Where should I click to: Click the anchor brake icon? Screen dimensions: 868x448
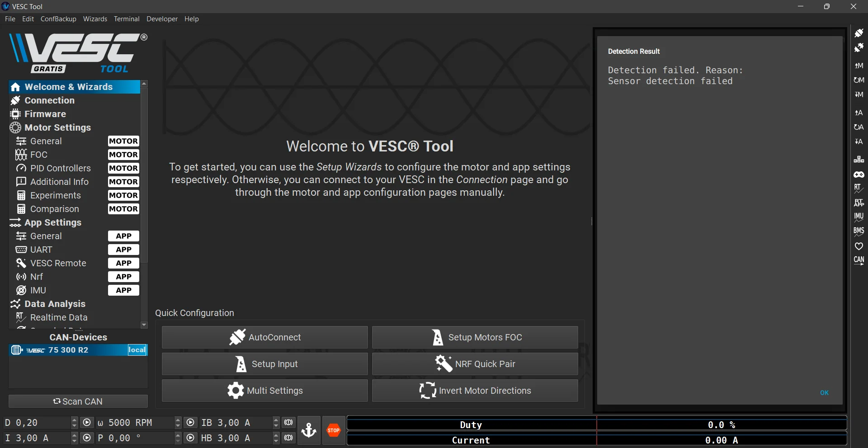click(309, 430)
